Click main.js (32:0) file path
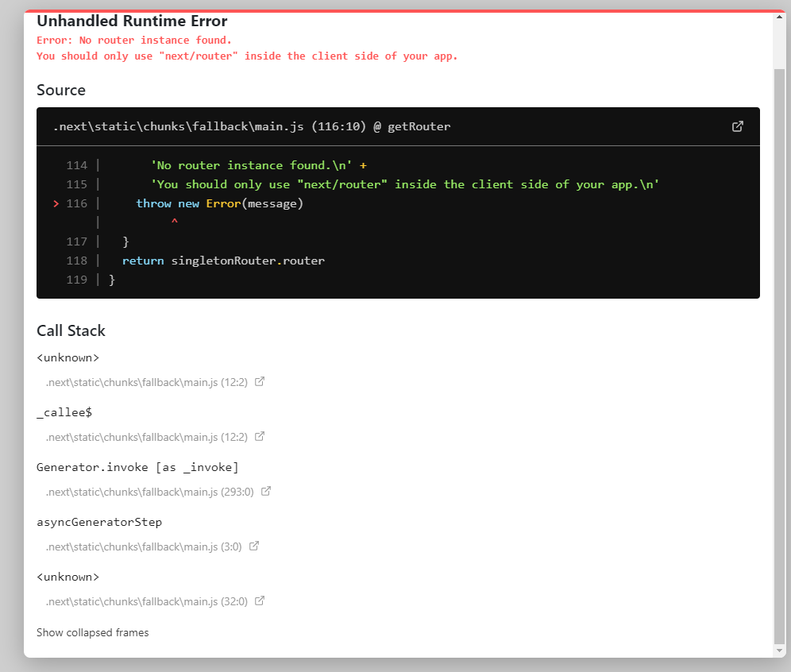Screen dimensions: 791x672 tap(147, 601)
